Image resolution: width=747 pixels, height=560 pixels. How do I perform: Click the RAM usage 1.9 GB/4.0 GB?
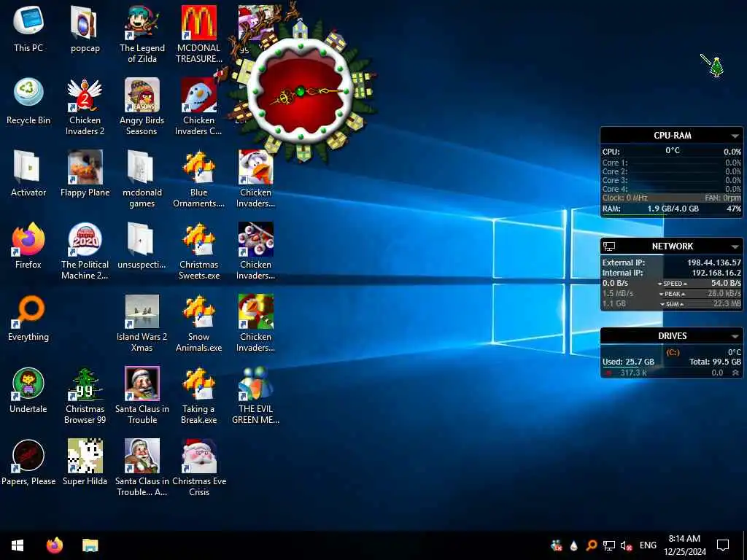(x=673, y=209)
